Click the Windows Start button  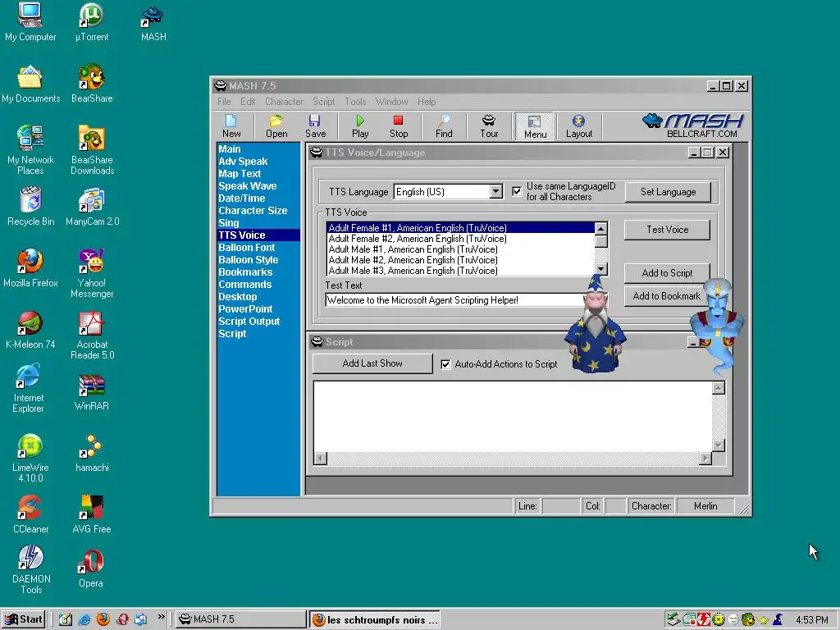[x=23, y=619]
